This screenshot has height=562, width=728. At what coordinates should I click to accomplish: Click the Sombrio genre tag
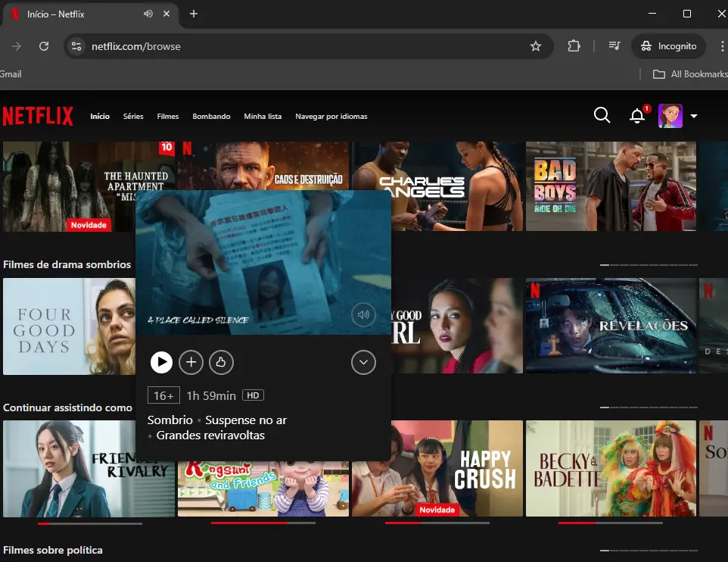click(x=170, y=420)
